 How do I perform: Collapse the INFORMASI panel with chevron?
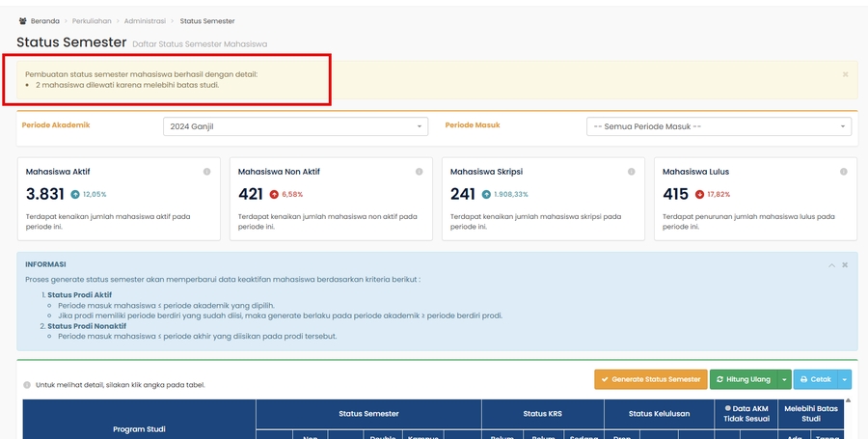831,264
